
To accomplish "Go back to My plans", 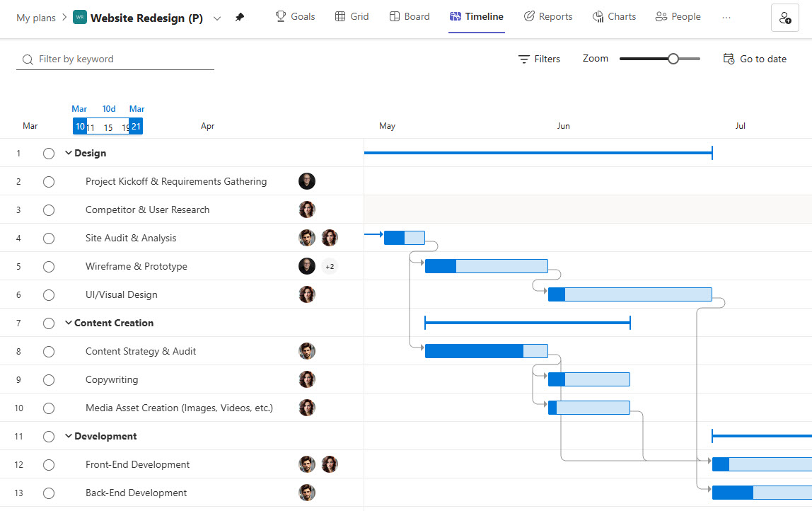I will [x=36, y=18].
